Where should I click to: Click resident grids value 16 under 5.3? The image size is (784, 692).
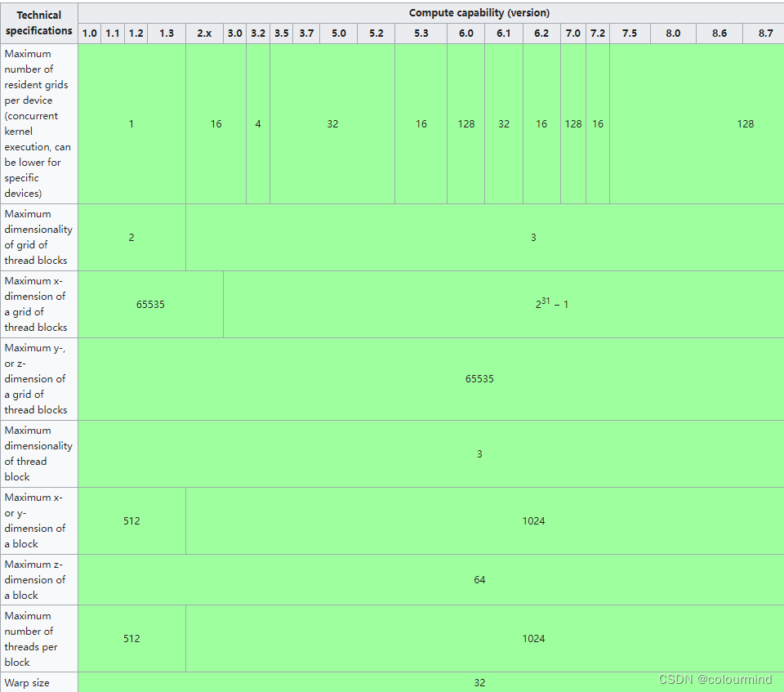point(421,123)
